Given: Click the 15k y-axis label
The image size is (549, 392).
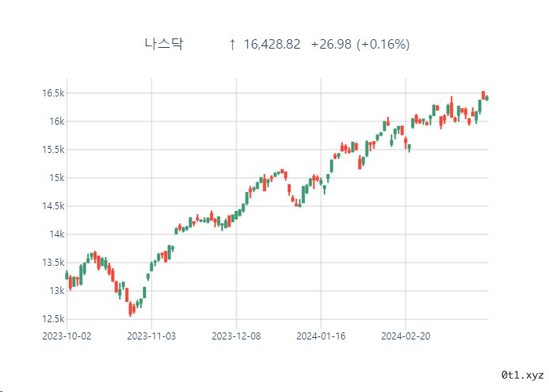Looking at the screenshot, I should 56,178.
